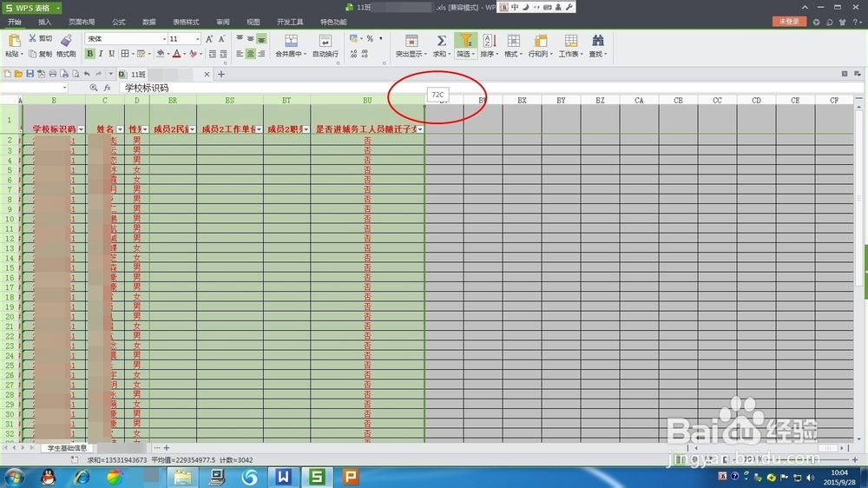Add a new document tab with plus
Screen dimensions: 868x488
coord(220,74)
